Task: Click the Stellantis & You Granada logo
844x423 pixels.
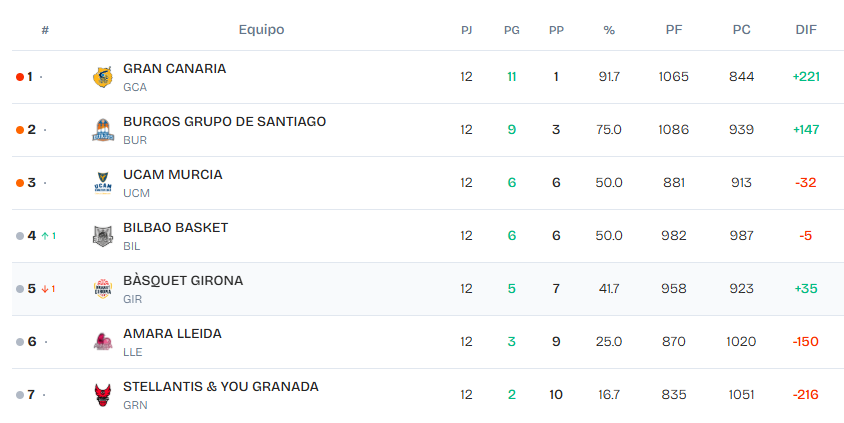Action: 103,395
